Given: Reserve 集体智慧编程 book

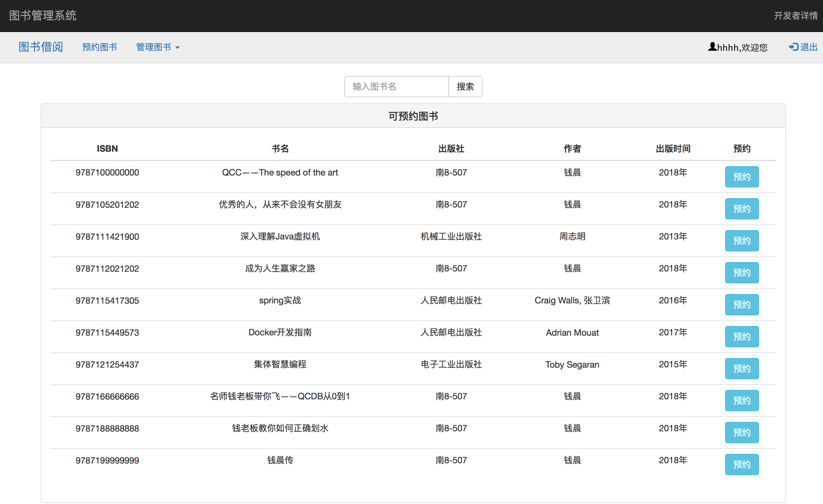Looking at the screenshot, I should click(x=741, y=369).
